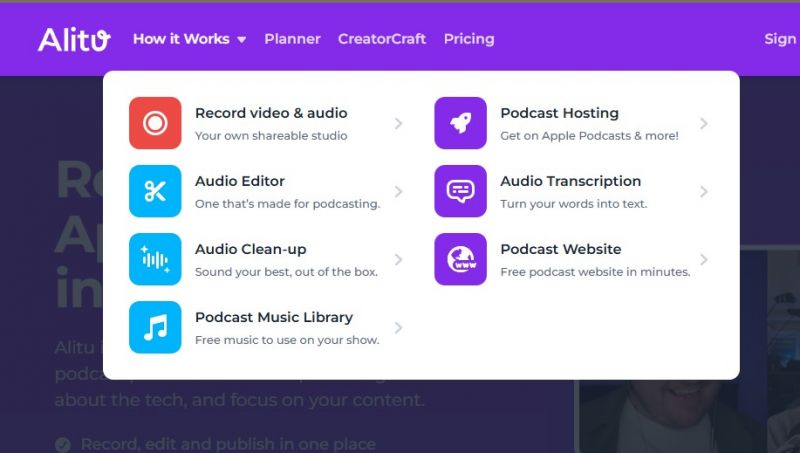Open the Audio Editor link
Image resolution: width=800 pixels, height=453 pixels.
coord(240,181)
